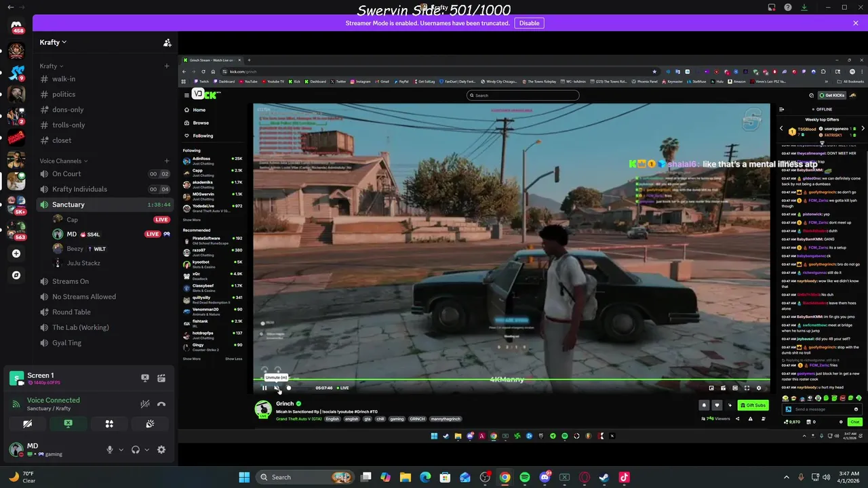
Task: Toggle Grinch notification bell
Action: pyautogui.click(x=704, y=405)
